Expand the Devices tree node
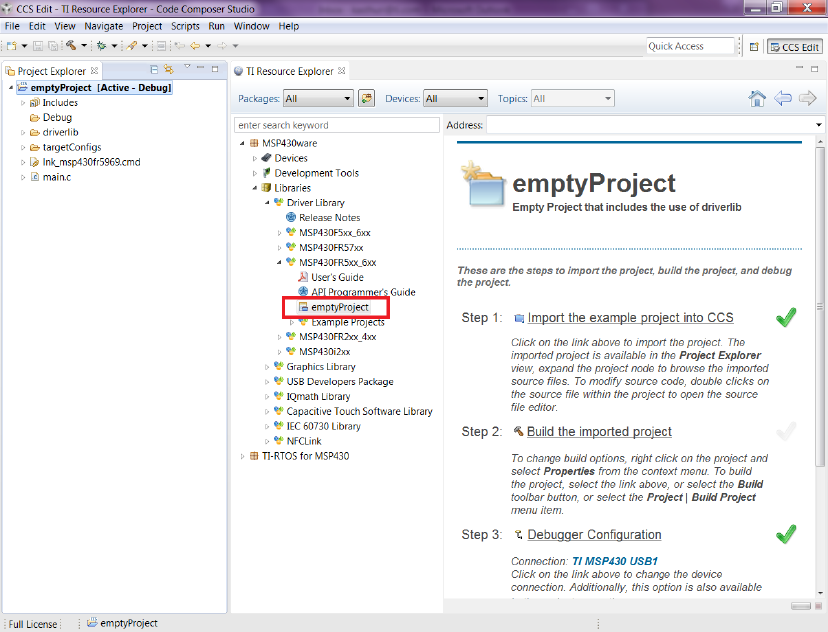 coord(255,158)
